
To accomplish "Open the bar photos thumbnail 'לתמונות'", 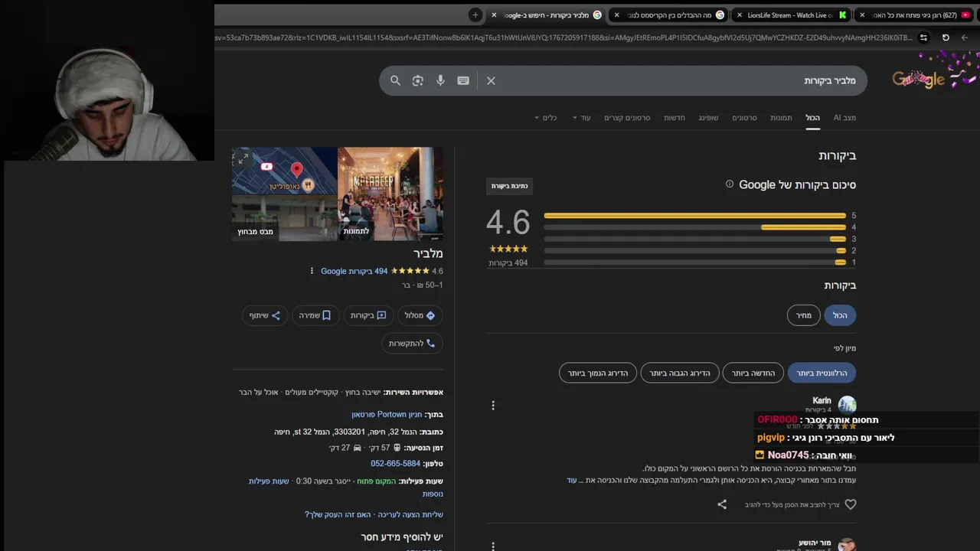I will pos(390,194).
